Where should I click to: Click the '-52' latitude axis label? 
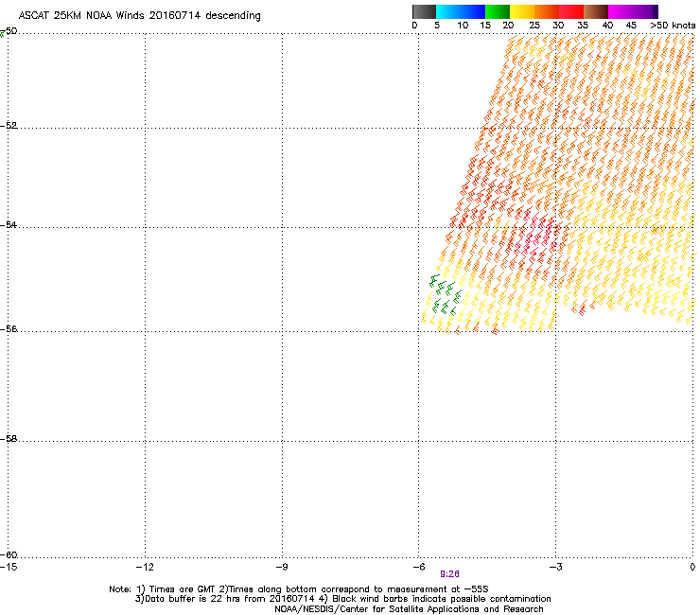(9, 126)
